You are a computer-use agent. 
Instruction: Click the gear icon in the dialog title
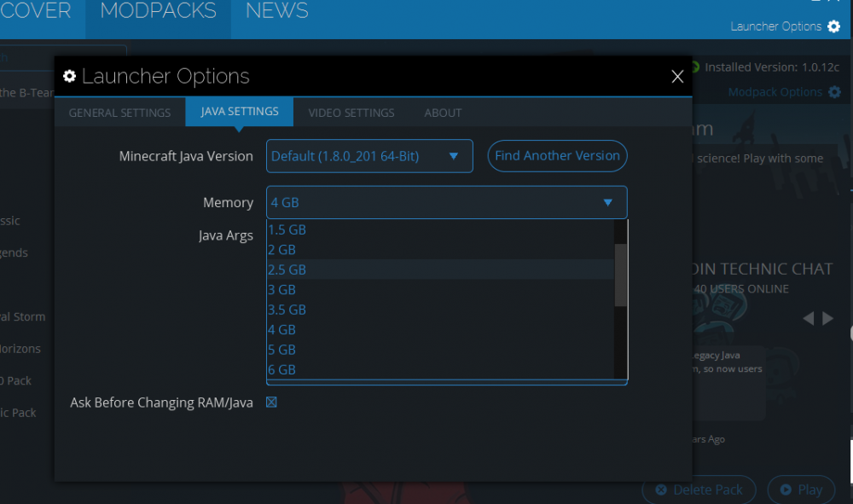pos(70,76)
